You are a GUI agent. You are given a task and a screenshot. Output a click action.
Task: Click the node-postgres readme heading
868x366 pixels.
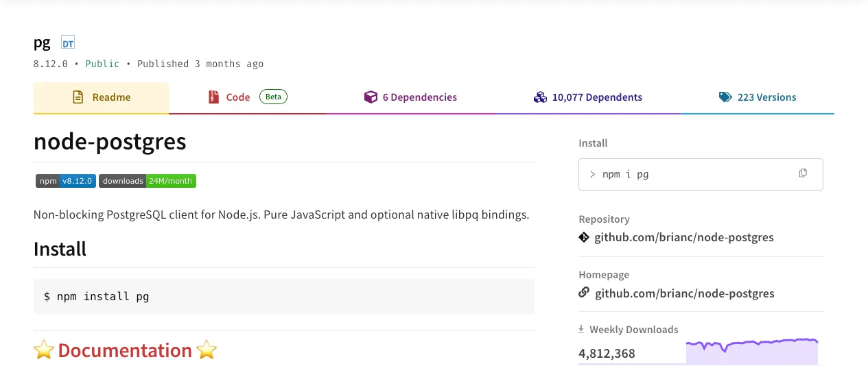coord(110,141)
